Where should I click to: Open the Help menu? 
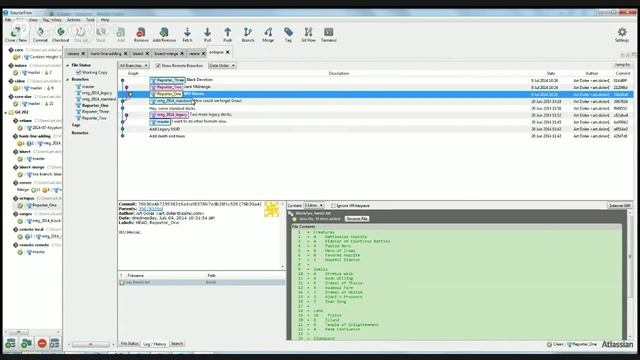(105, 20)
